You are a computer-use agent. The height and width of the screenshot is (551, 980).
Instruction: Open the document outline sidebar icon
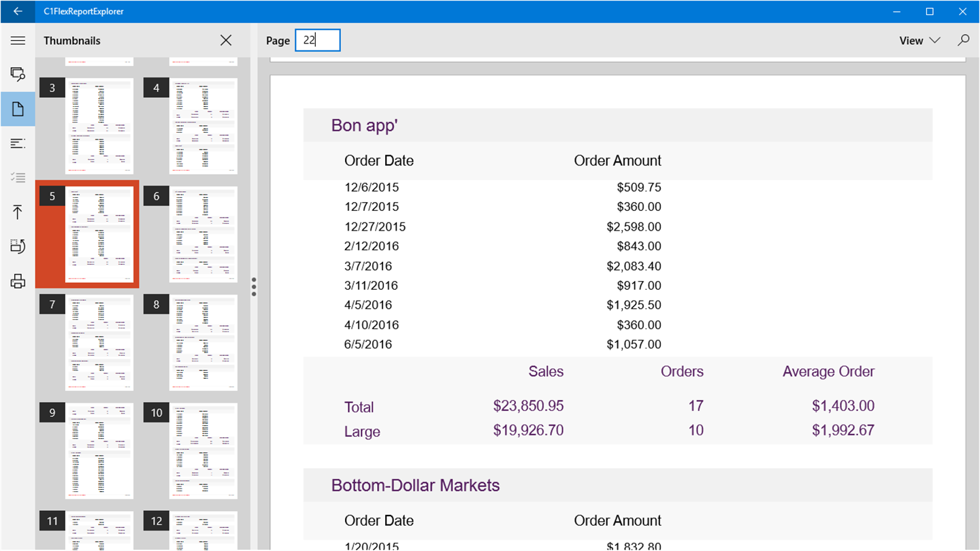18,144
